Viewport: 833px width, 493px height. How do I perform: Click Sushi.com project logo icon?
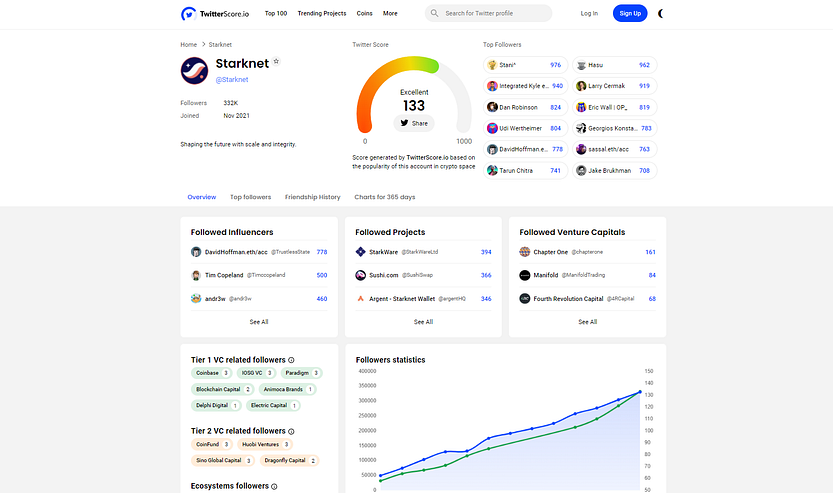[360, 275]
